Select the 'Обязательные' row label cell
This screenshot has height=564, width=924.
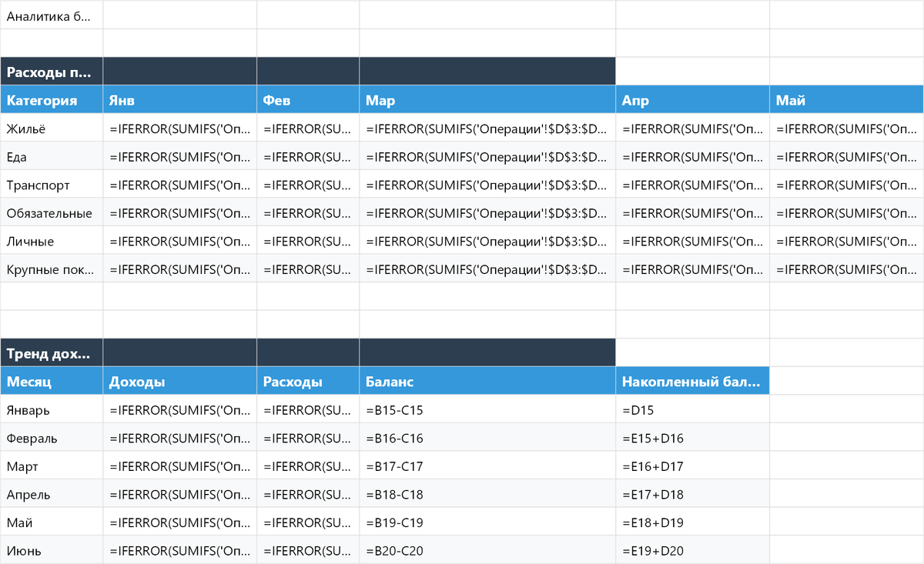click(51, 212)
